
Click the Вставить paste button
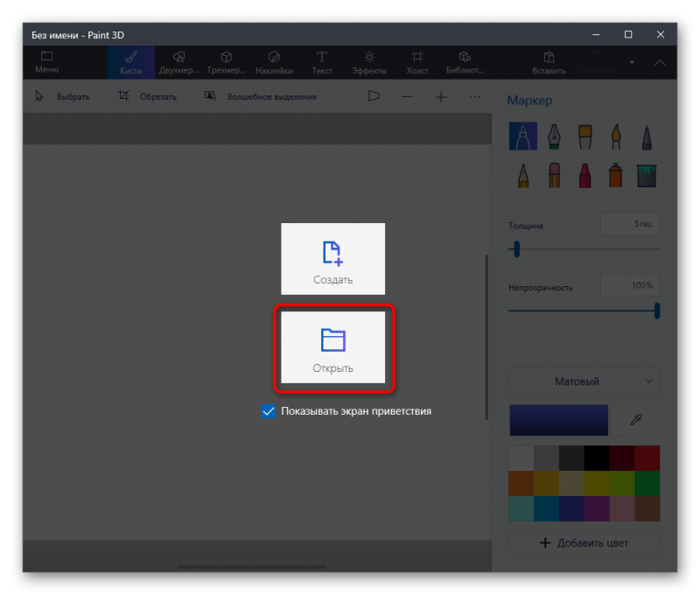click(x=549, y=62)
